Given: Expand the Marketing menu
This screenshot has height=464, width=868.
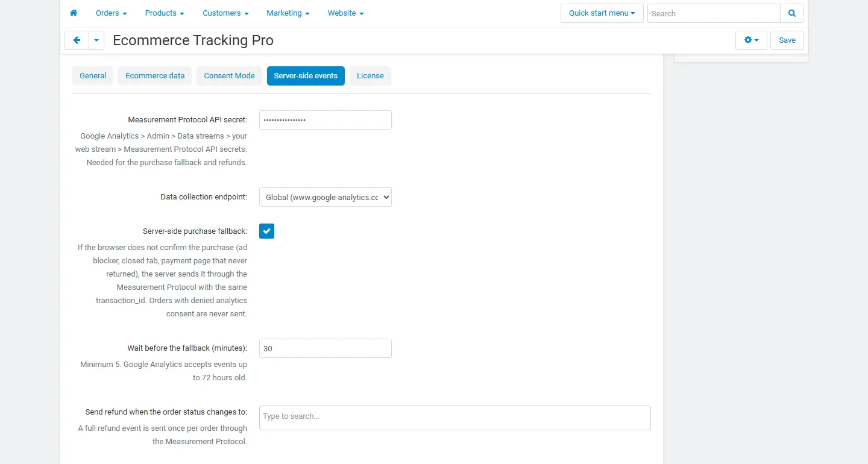Looking at the screenshot, I should (288, 13).
